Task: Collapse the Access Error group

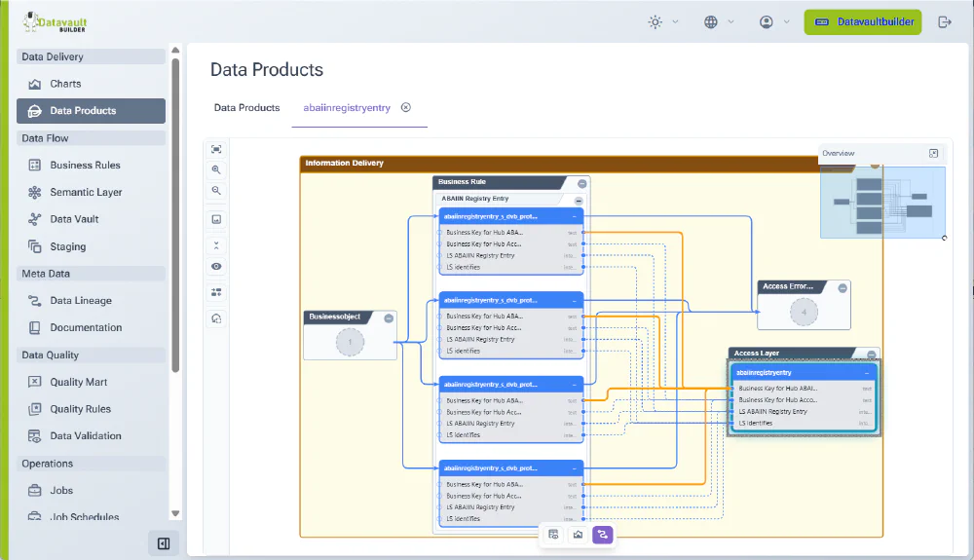Action: point(843,288)
